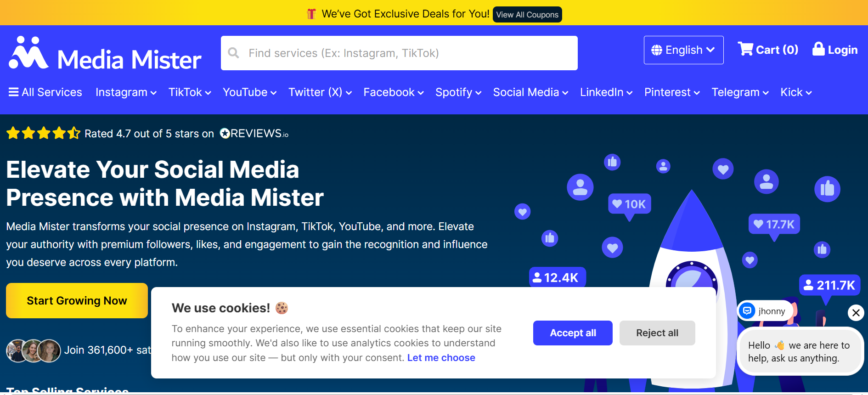Open All Services menu
This screenshot has width=868, height=395.
click(x=45, y=92)
